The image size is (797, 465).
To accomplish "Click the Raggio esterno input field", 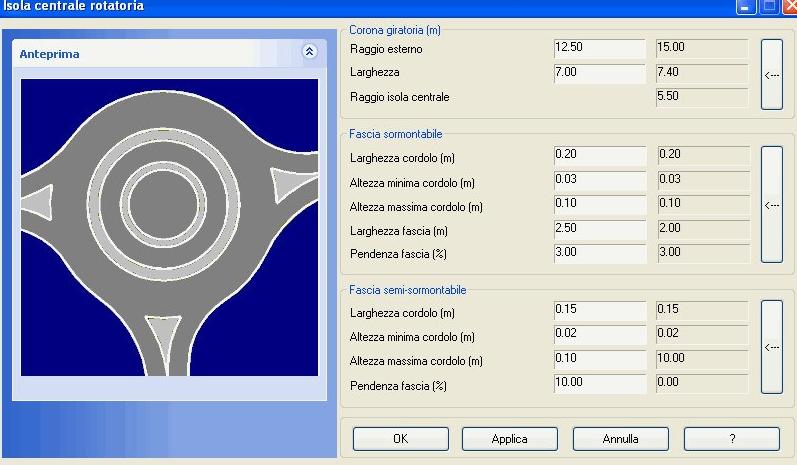I will tap(599, 48).
